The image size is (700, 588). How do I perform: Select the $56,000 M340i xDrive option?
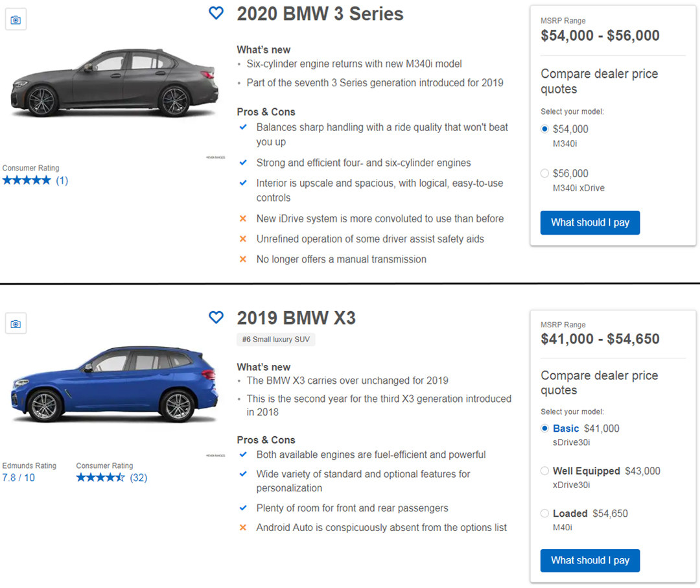544,174
